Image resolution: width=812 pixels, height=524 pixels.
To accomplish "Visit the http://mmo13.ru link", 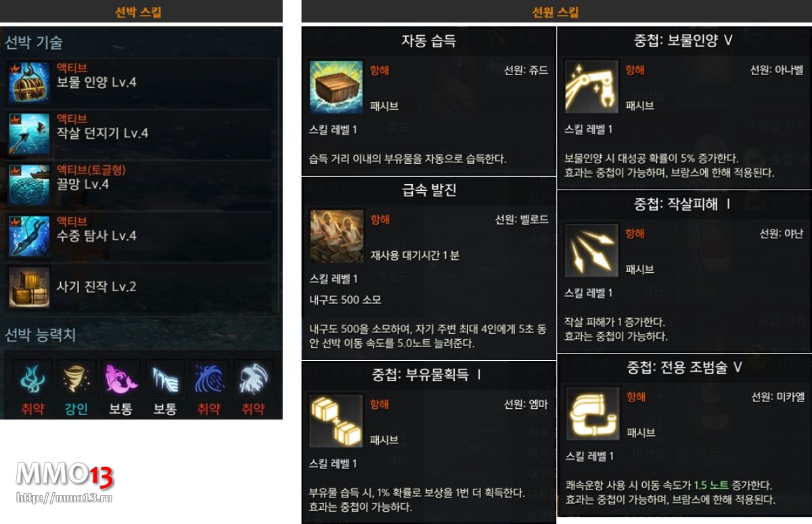I will coord(64,498).
